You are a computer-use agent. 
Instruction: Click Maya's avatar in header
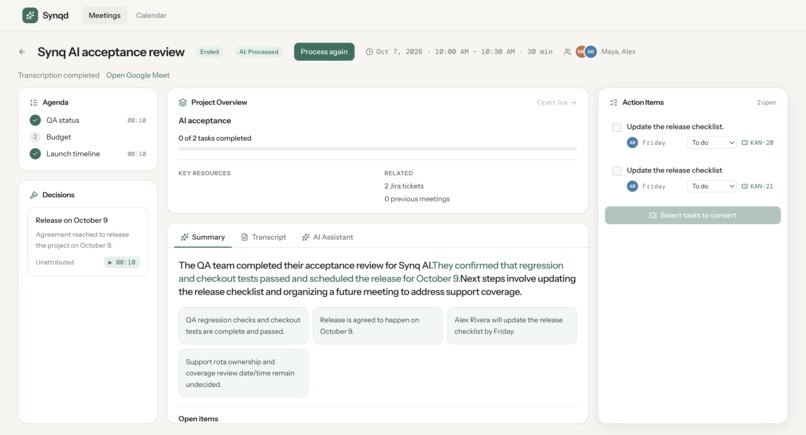pos(581,51)
